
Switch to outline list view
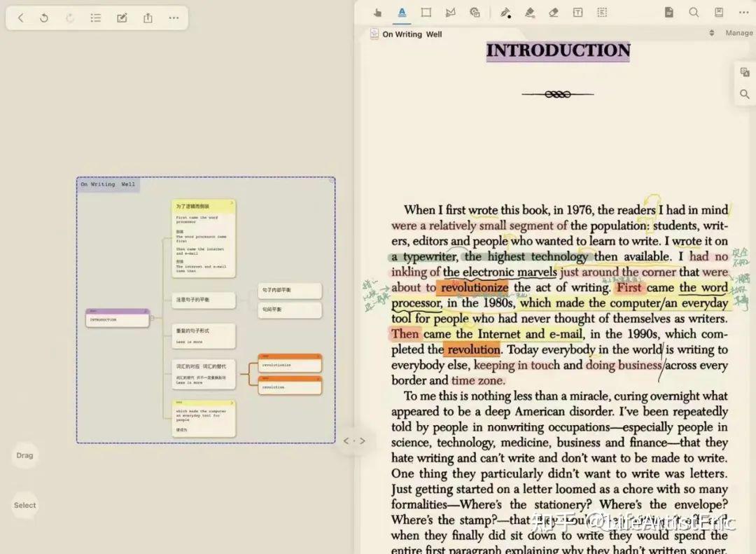point(95,18)
